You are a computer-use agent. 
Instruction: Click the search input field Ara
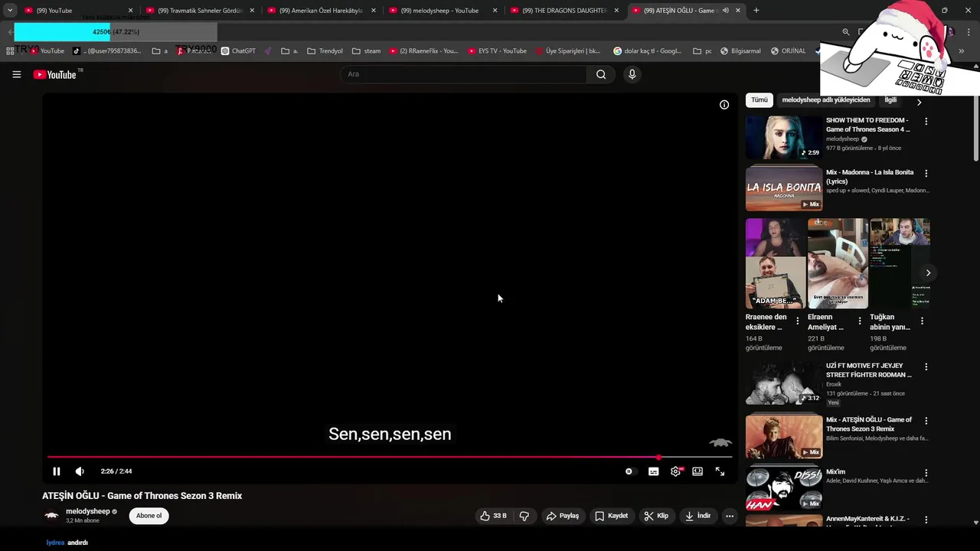(463, 74)
